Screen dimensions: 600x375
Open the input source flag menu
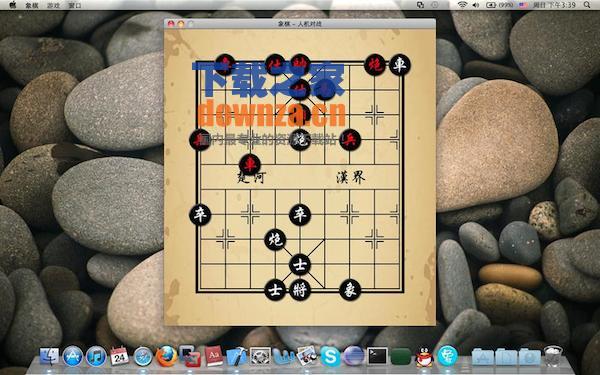coord(523,5)
